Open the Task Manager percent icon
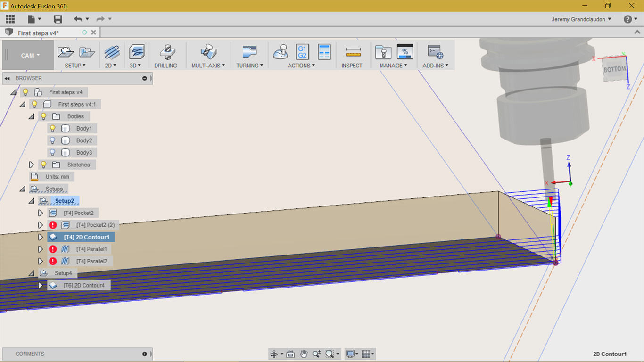644x362 pixels. click(x=405, y=52)
